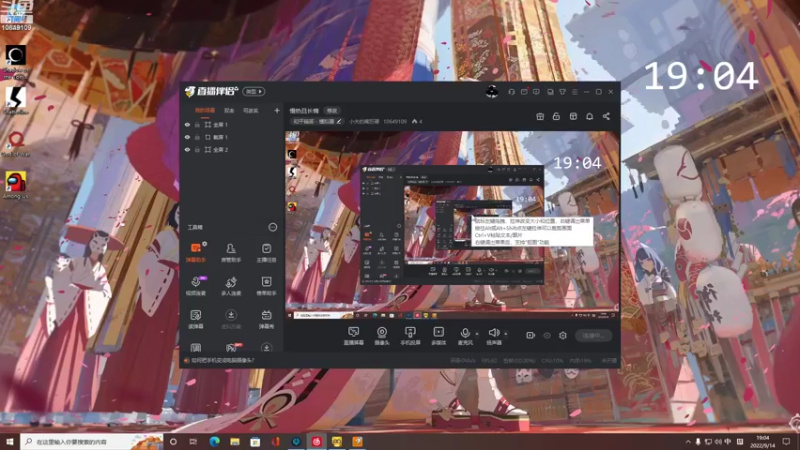The height and width of the screenshot is (450, 800).
Task: Open customer service headset icon in title bar
Action: tap(511, 92)
